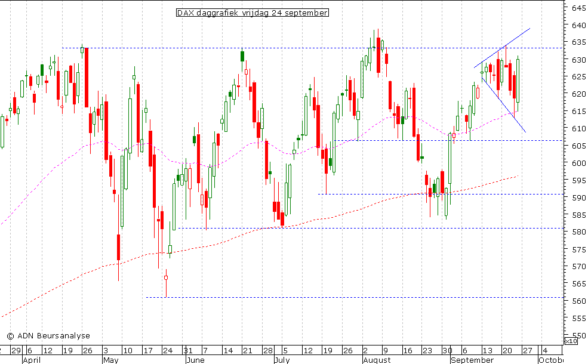The width and height of the screenshot is (588, 364).
Task: Select the 585 price axis label
Action: [x=579, y=215]
